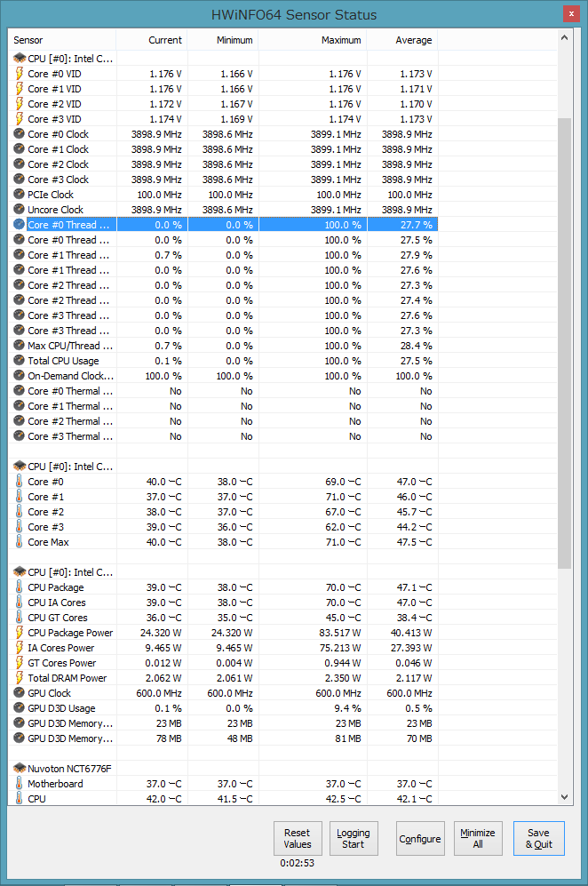Screen dimensions: 588x886
Task: Click the Current column header
Action: click(151, 40)
